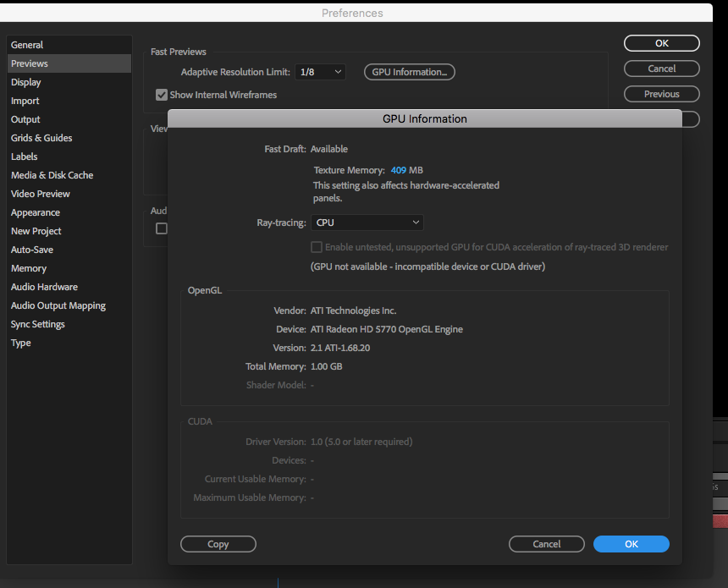
Task: Confirm GPU Information with blue OK button
Action: coord(631,544)
